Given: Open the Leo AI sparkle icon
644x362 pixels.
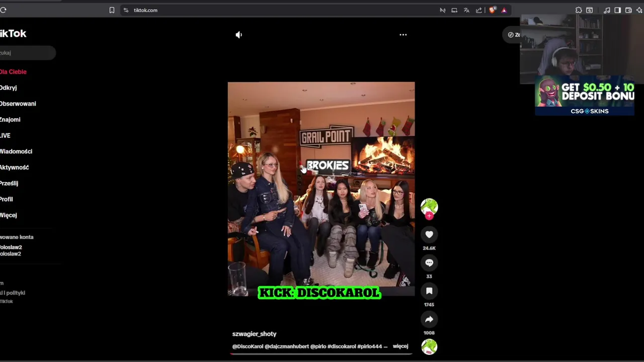Looking at the screenshot, I should point(639,10).
